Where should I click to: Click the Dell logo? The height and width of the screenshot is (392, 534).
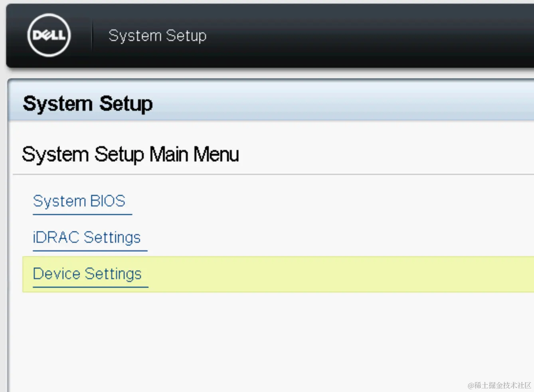point(49,35)
